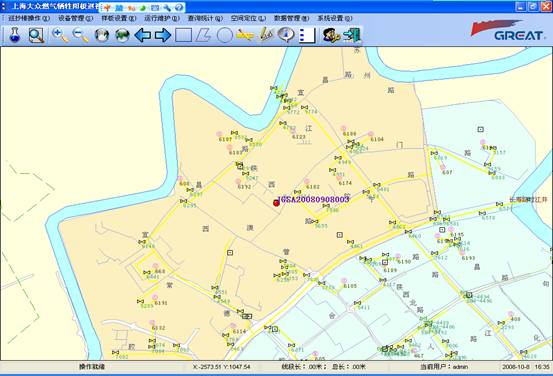Open the user login keys icon
The height and width of the screenshot is (376, 553).
tap(331, 35)
